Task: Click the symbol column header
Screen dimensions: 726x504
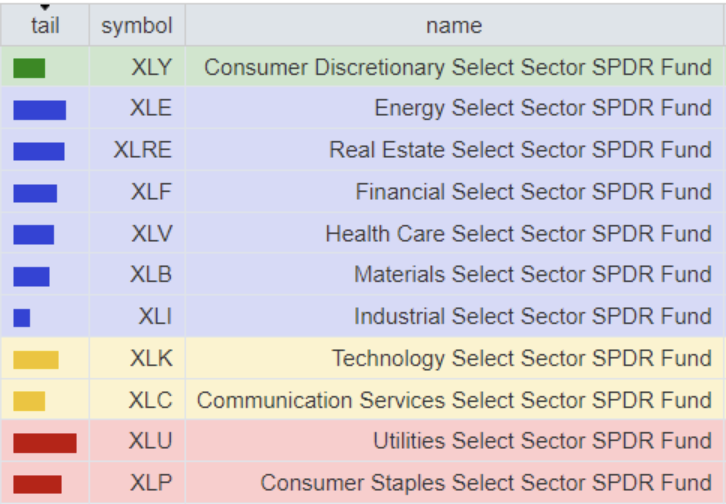Action: (x=137, y=25)
